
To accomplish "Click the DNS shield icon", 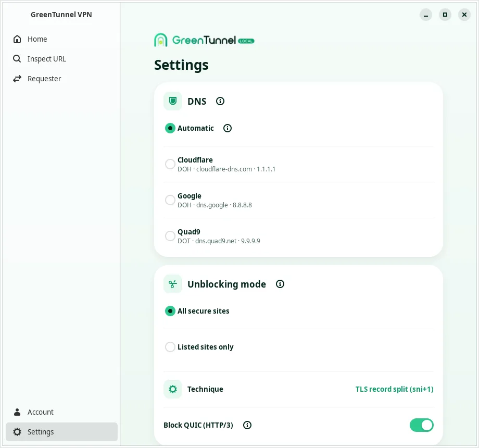I will [173, 101].
